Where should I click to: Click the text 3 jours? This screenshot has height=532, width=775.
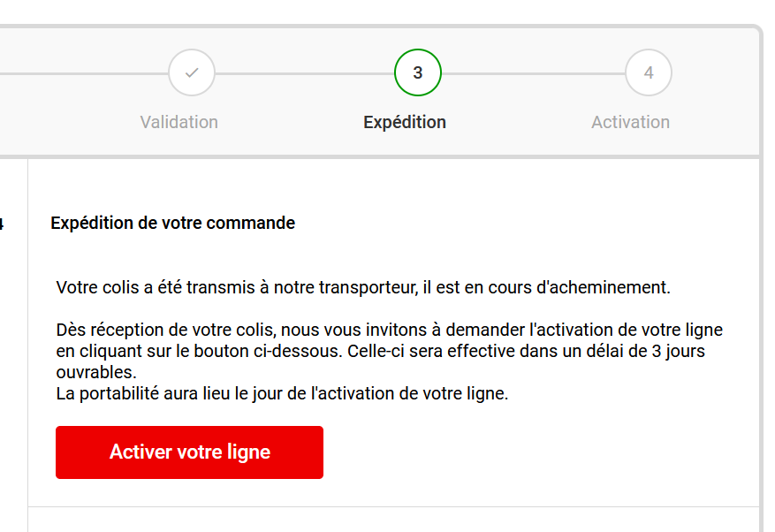pos(678,351)
